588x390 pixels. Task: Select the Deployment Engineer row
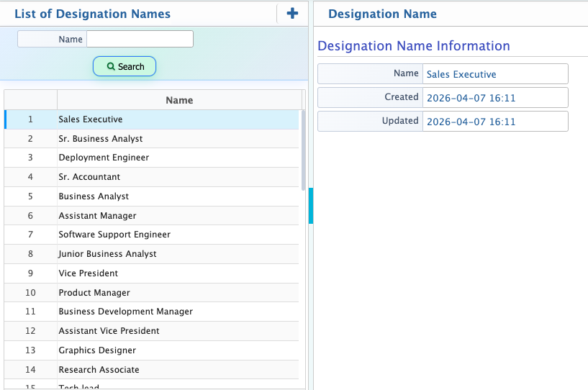point(152,158)
